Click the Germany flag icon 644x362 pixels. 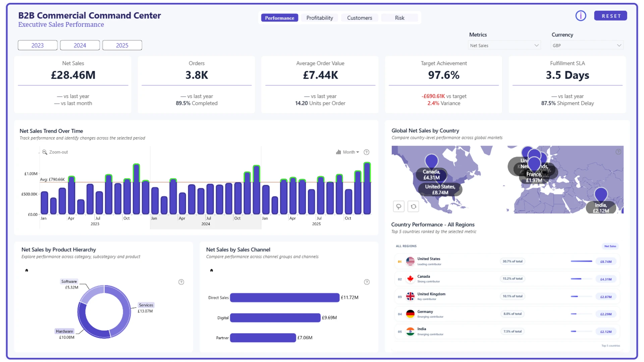410,314
